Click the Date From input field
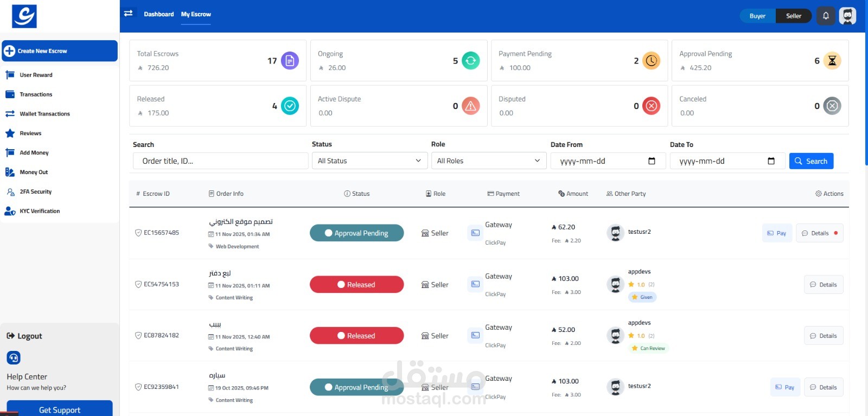The height and width of the screenshot is (416, 868). pos(608,161)
